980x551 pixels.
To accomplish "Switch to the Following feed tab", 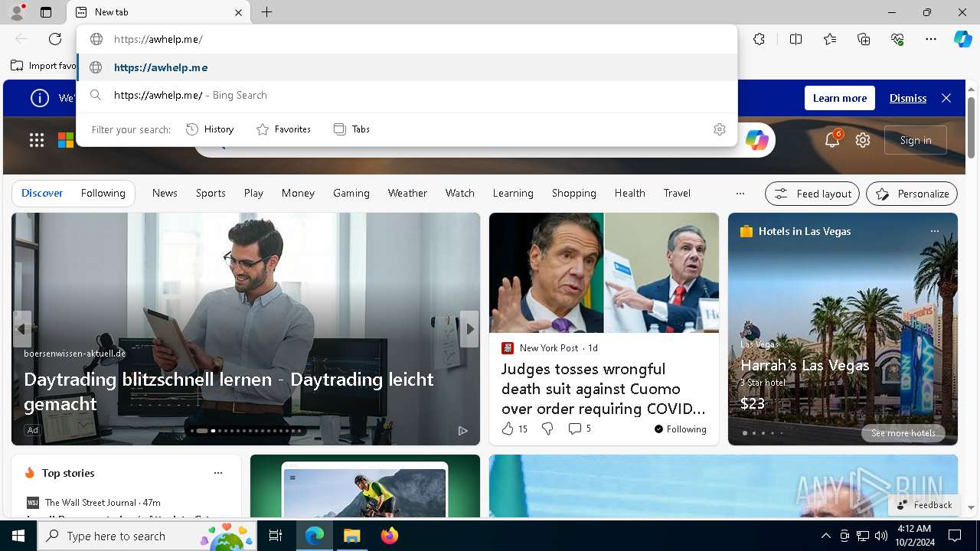I will [103, 193].
